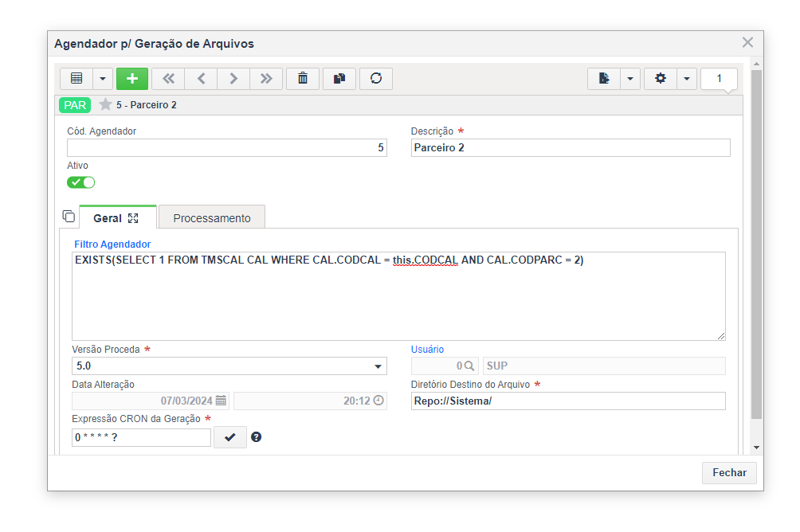The width and height of the screenshot is (800, 532).
Task: Open export options dropdown arrow
Action: click(x=630, y=79)
